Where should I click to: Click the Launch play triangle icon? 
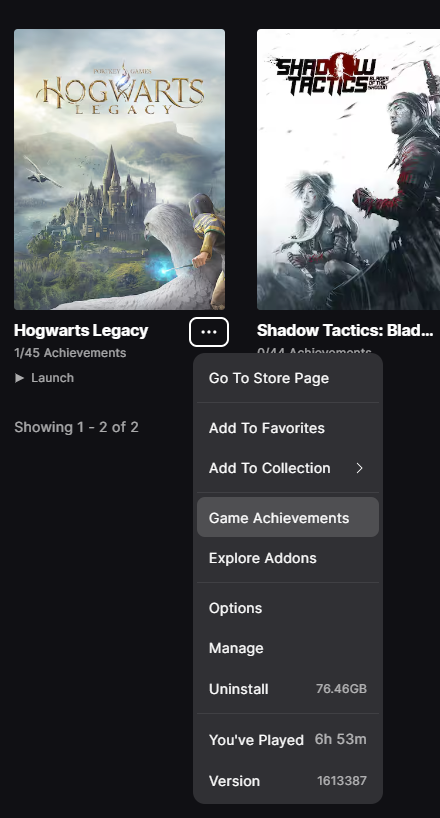[19, 378]
